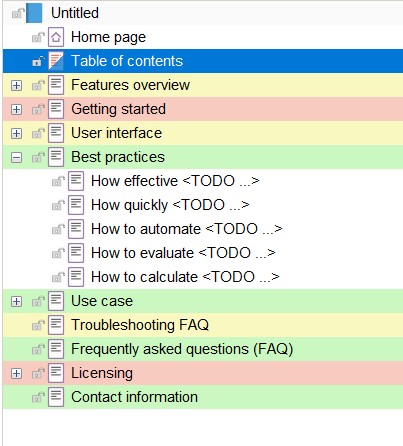Viewport: 403px width, 446px height.
Task: Click the lock icon beside How to calculate
Action: pos(58,277)
